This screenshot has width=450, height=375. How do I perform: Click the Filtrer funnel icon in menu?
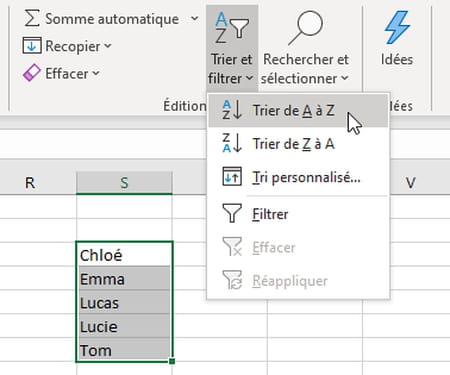coord(232,213)
